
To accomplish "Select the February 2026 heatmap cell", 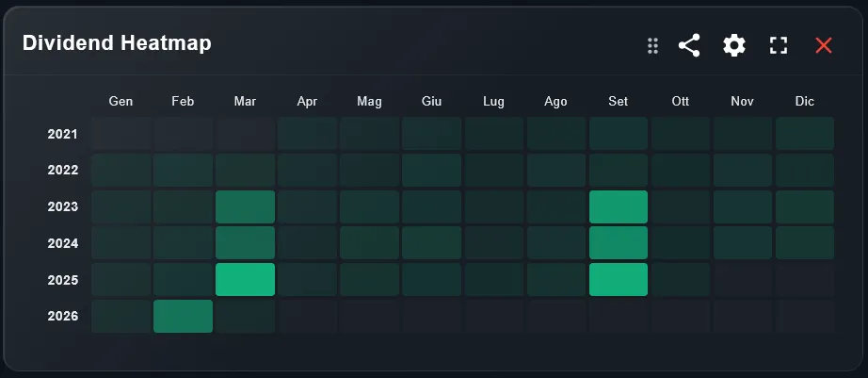I will 183,316.
